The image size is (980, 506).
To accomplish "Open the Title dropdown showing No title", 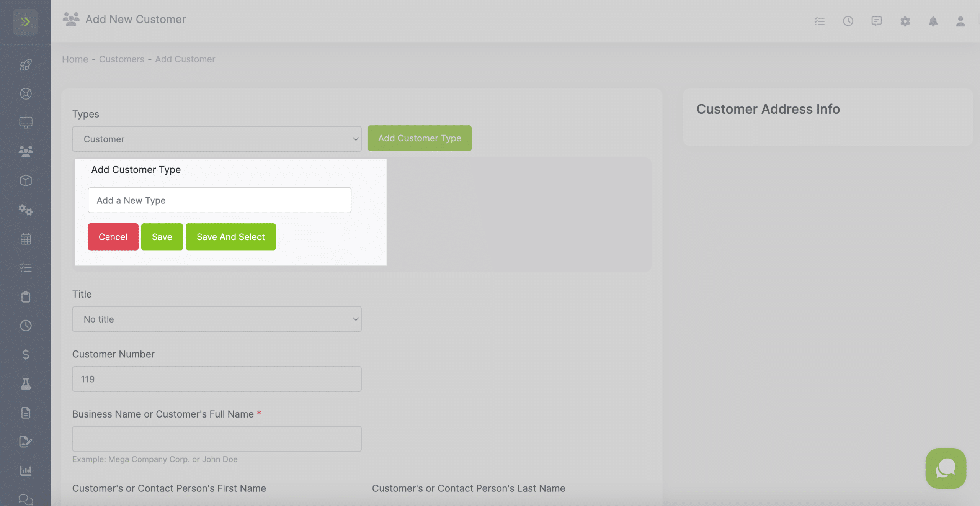I will [x=217, y=319].
